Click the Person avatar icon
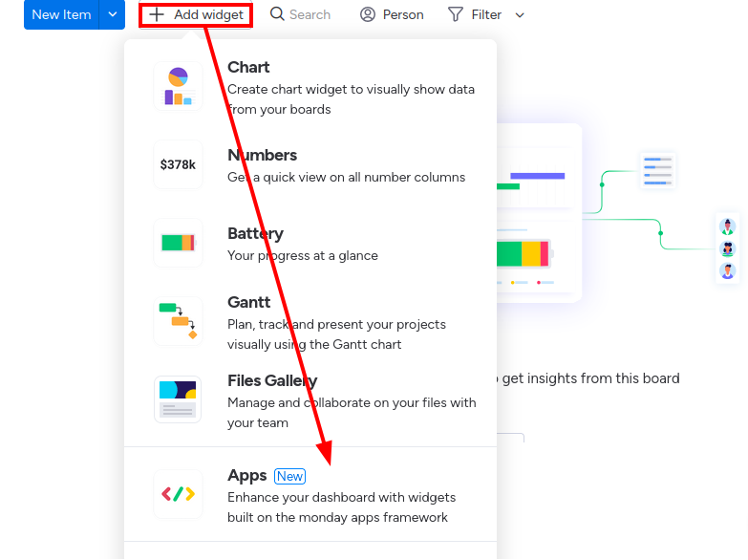748x560 pixels. [368, 14]
